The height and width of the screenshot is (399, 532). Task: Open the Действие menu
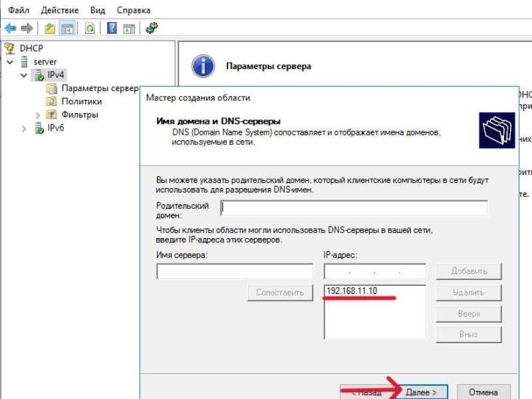point(60,10)
